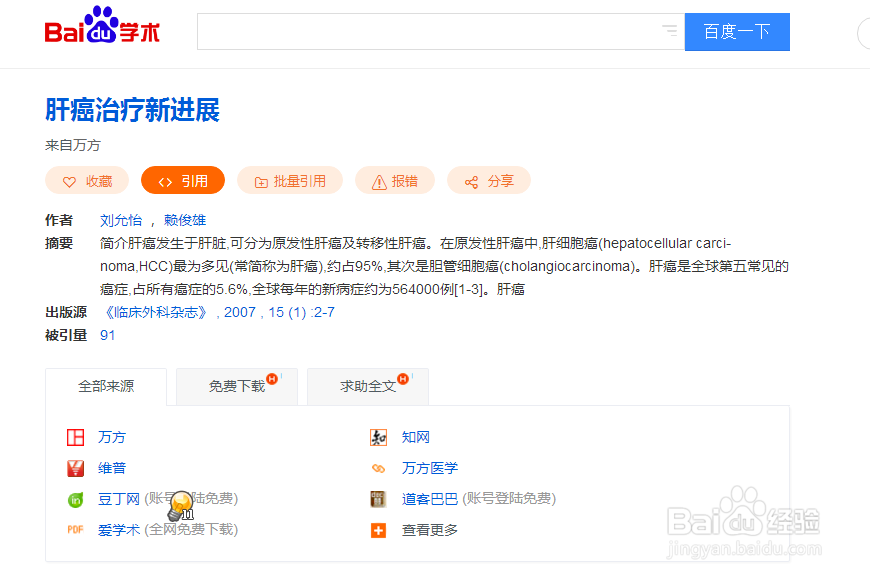
Task: Open the 道客巴巴 source link
Action: click(430, 499)
